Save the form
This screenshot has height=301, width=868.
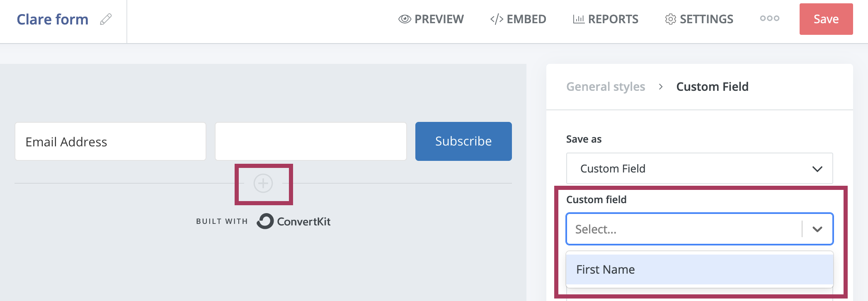click(826, 19)
